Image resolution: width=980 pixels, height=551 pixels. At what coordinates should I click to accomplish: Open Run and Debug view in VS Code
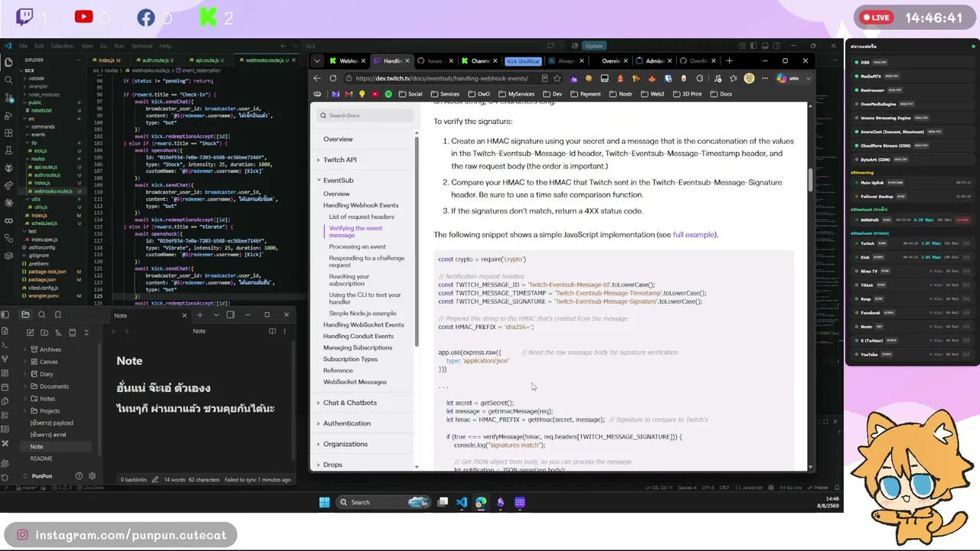click(8, 116)
